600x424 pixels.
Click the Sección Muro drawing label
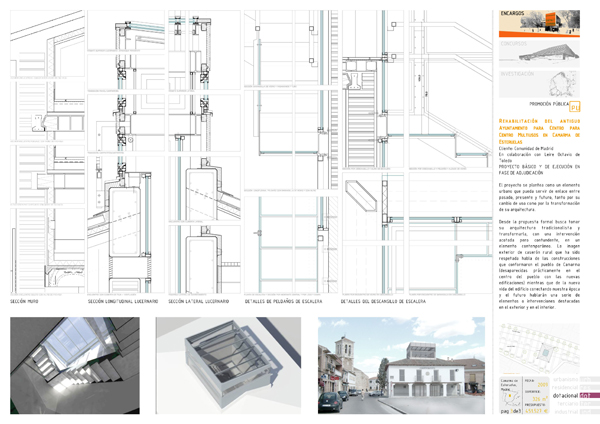pyautogui.click(x=25, y=301)
